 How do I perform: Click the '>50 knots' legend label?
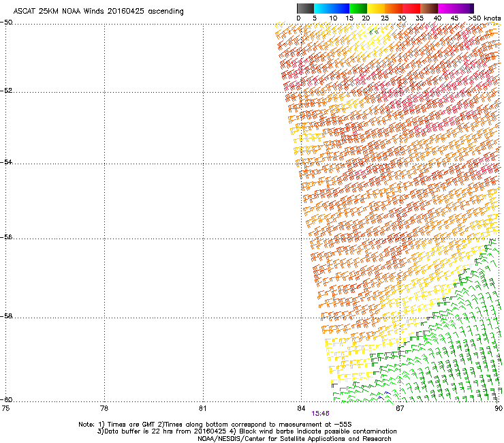[484, 18]
